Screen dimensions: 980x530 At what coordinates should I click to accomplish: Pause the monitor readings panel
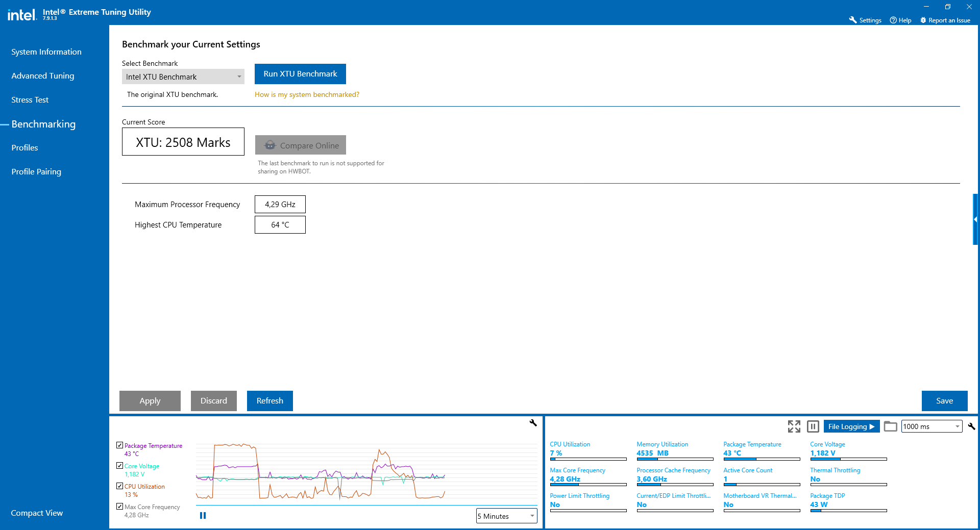click(x=813, y=426)
